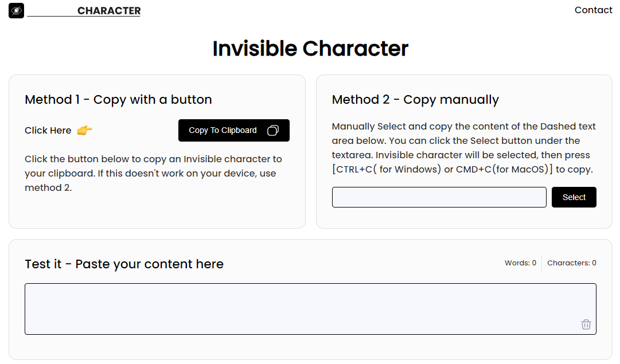Click the blank underlined space in the logo
This screenshot has height=364, width=620.
tap(52, 11)
